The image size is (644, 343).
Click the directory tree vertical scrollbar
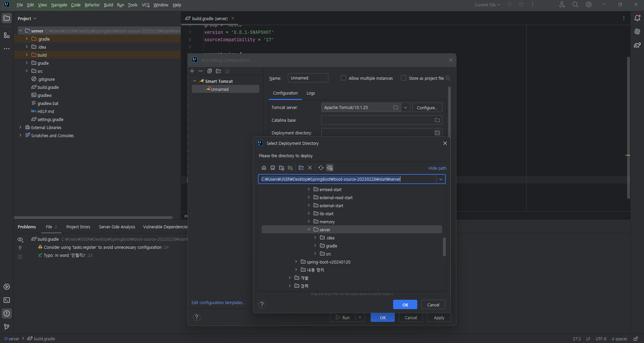pyautogui.click(x=444, y=247)
